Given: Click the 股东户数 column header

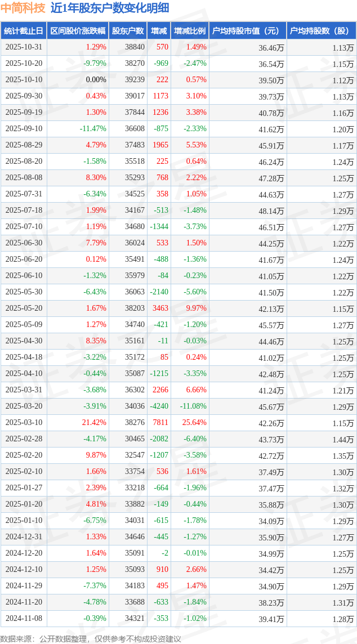Looking at the screenshot, I should (128, 31).
